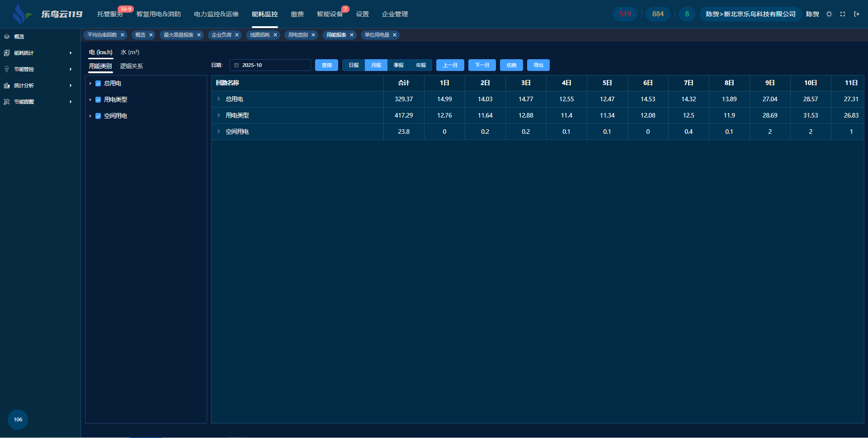
Task: Toggle the 空间用电 checkbox
Action: 98,116
